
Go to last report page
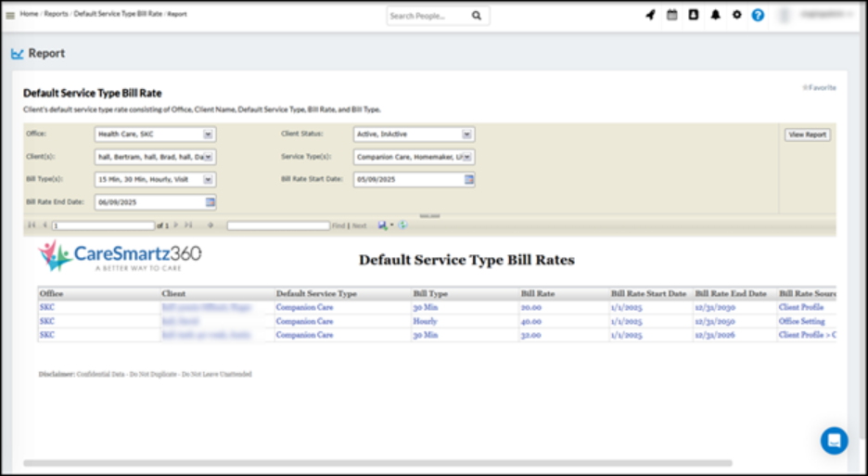pos(188,225)
